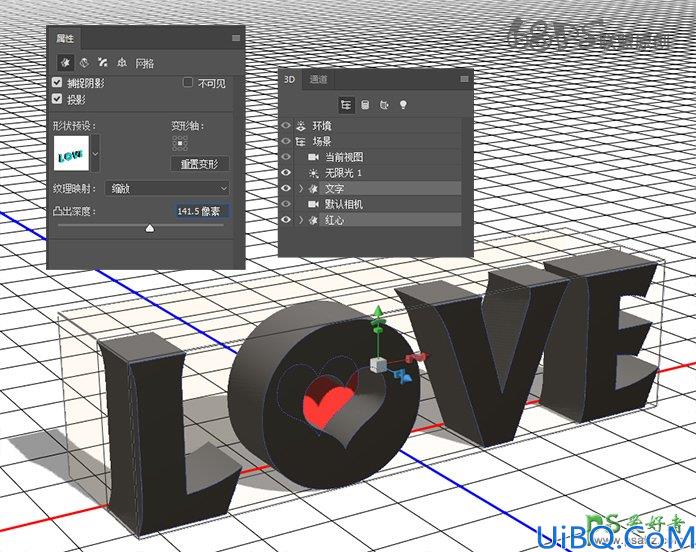Hide the 红心 mesh
The height and width of the screenshot is (552, 696).
pos(286,220)
